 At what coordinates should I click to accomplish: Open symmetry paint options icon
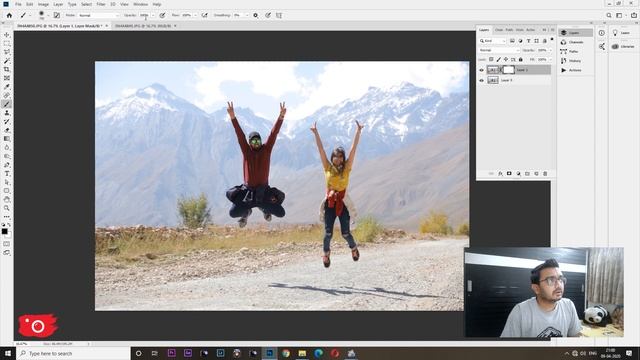pyautogui.click(x=279, y=15)
